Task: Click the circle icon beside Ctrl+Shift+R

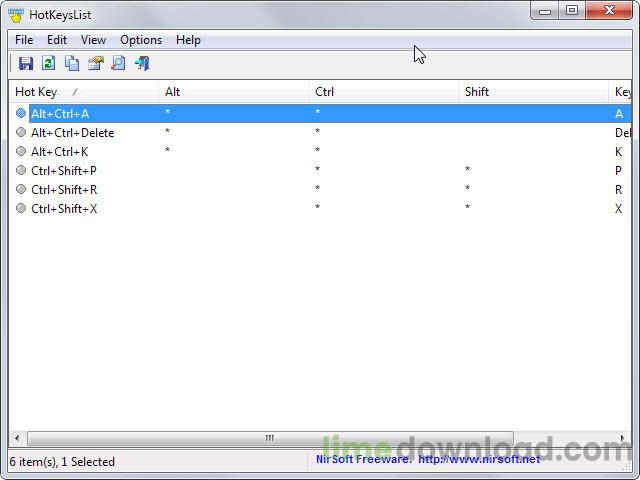Action: (x=21, y=189)
